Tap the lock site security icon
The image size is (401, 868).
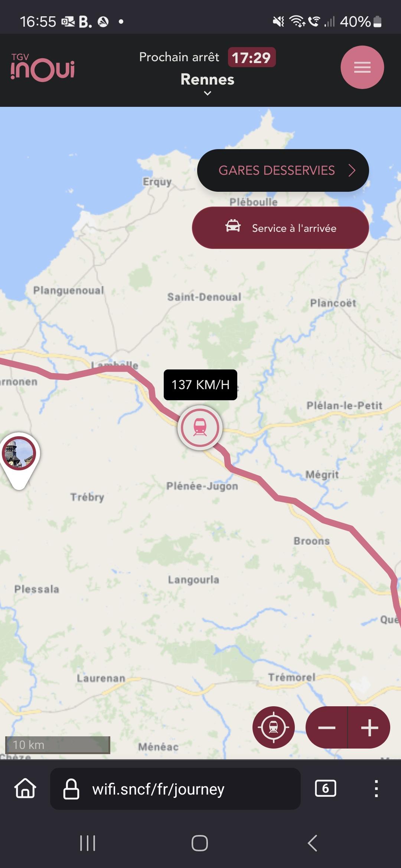71,789
